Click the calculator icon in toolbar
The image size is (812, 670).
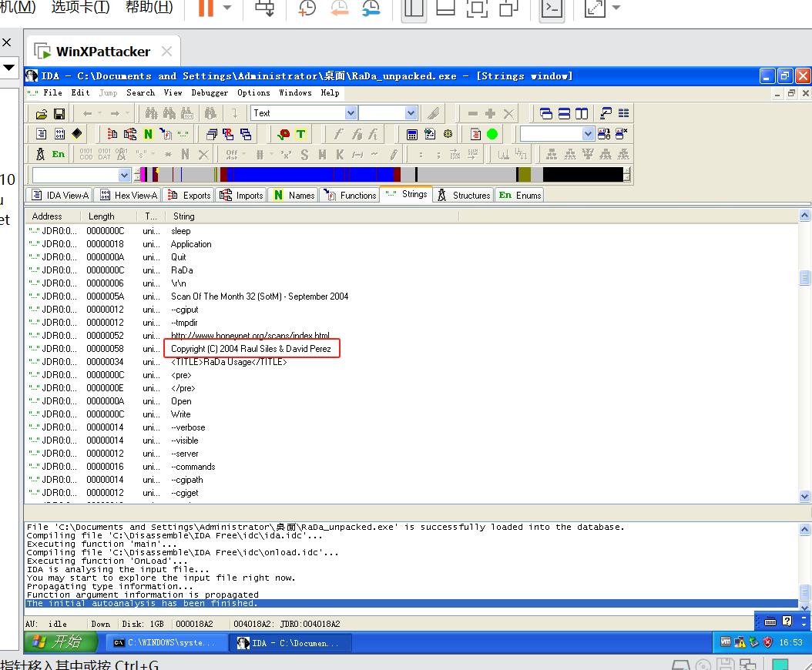[x=411, y=135]
